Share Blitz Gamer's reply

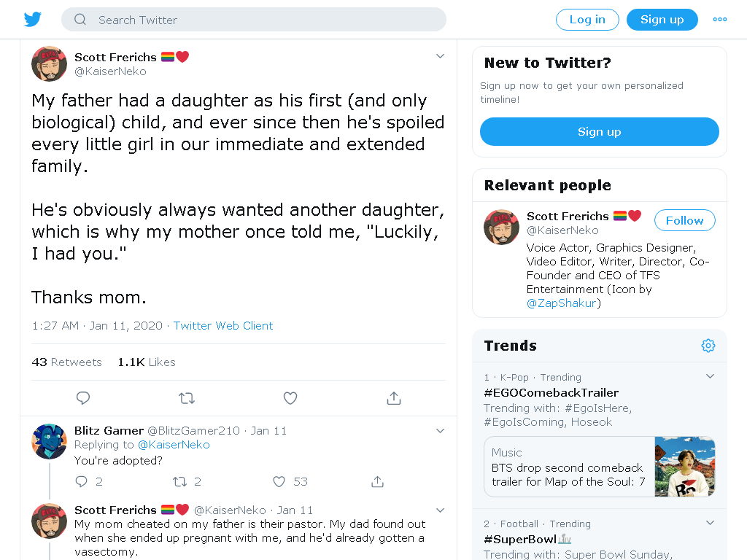(377, 482)
